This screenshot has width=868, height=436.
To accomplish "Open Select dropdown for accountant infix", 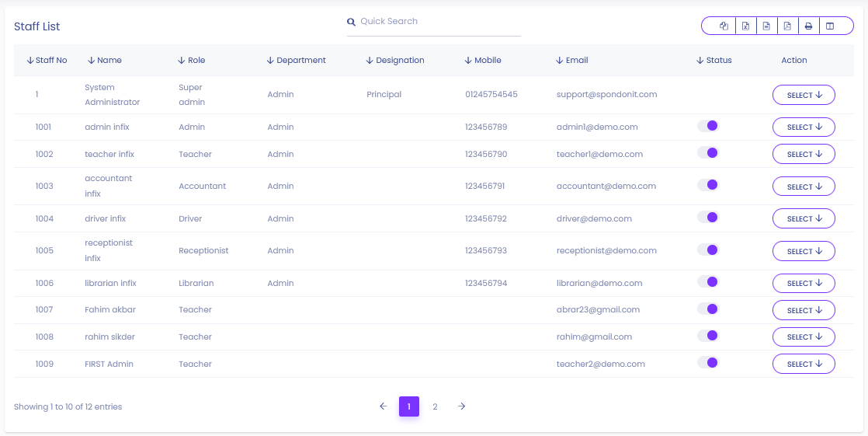I will click(x=804, y=187).
